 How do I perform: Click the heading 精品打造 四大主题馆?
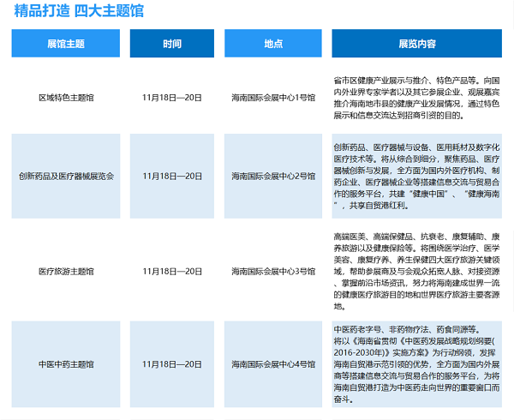[x=79, y=11]
